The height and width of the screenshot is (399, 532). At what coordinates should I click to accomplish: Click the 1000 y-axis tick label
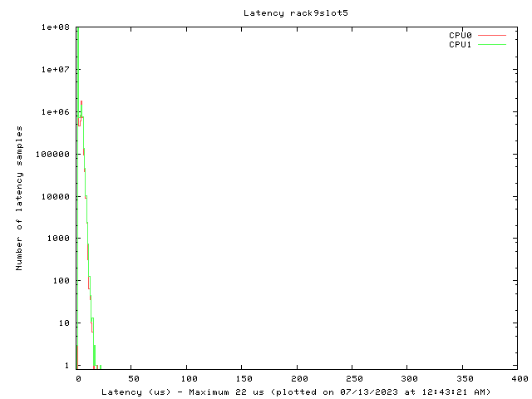click(57, 239)
